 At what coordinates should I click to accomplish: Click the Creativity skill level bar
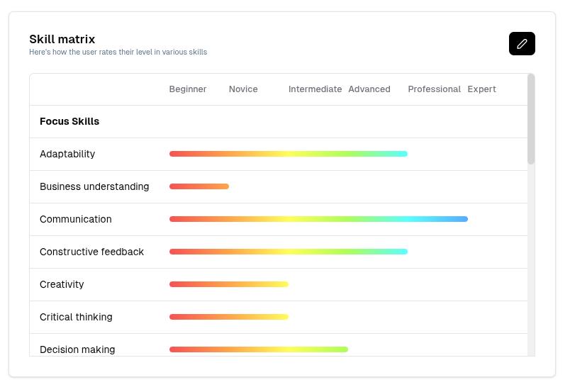pos(229,284)
